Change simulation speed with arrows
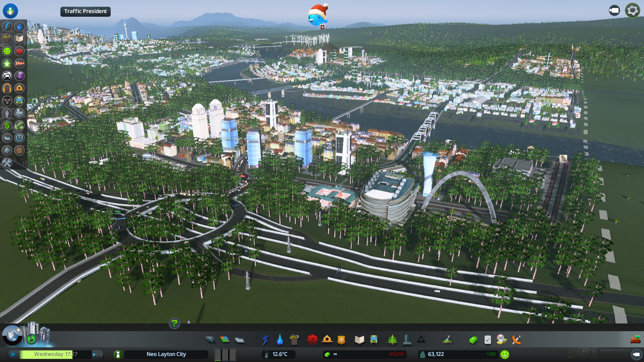The width and height of the screenshot is (644, 362). tap(98, 354)
